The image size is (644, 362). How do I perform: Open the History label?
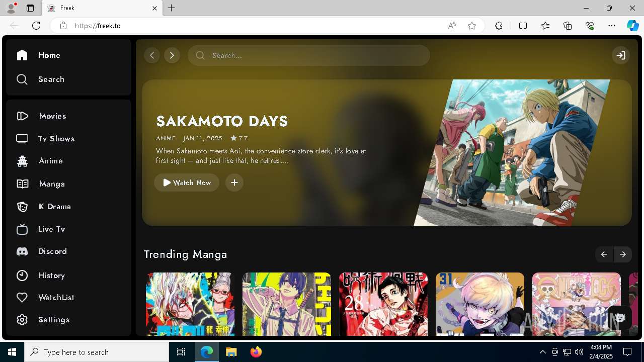coord(51,276)
